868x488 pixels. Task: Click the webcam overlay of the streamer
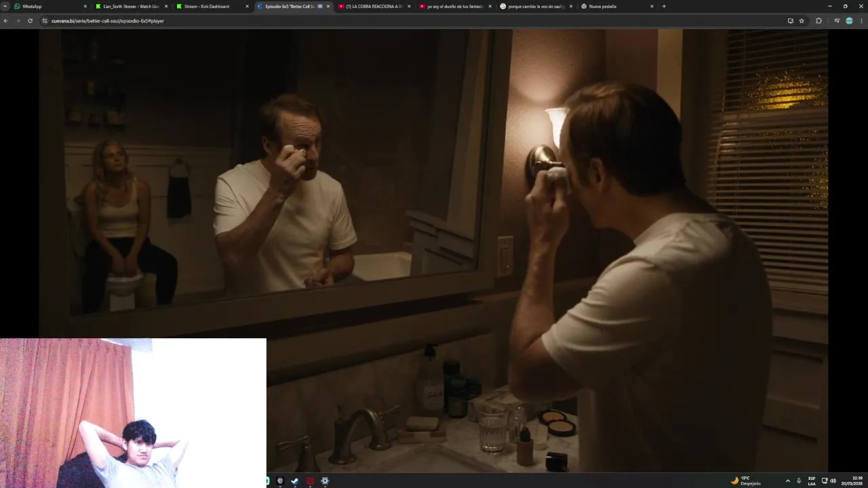pos(133,413)
